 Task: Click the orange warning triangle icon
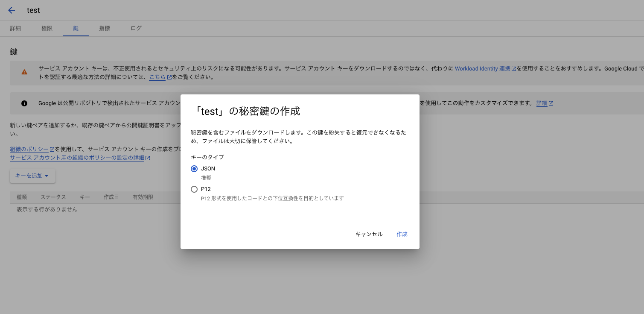point(24,72)
